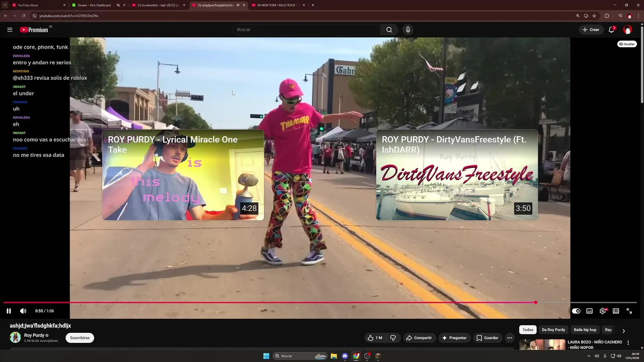This screenshot has width=644, height=362.
Task: Zoom indicator in the address bar
Action: point(578,16)
